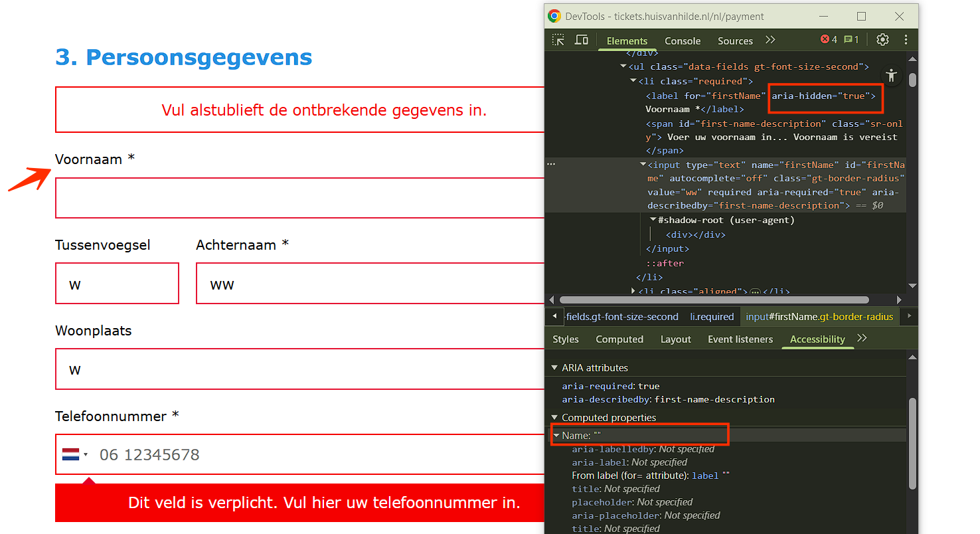Screen dimensions: 980x534
Task: Show more top DevTools panels chevron
Action: click(x=770, y=40)
